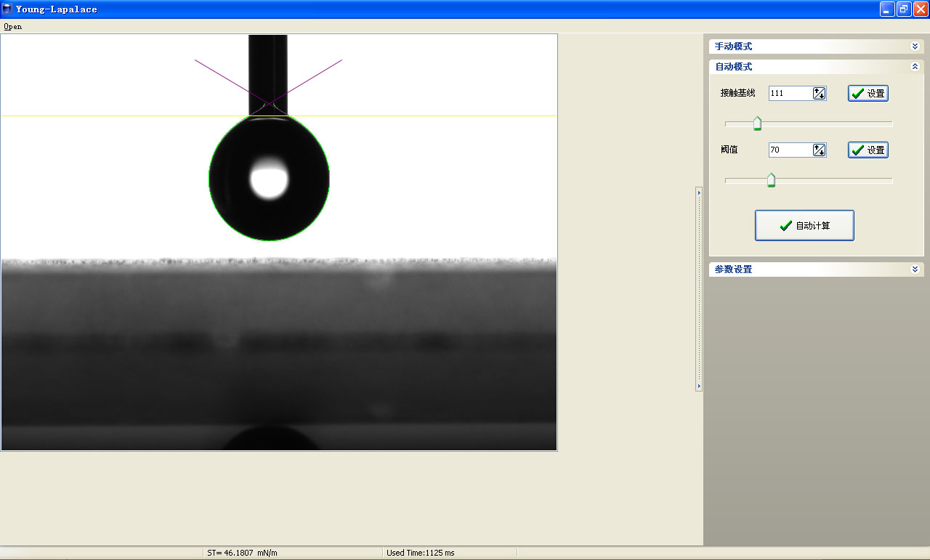Click the 接触基线 slider thumb
The height and width of the screenshot is (560, 930).
pyautogui.click(x=757, y=123)
